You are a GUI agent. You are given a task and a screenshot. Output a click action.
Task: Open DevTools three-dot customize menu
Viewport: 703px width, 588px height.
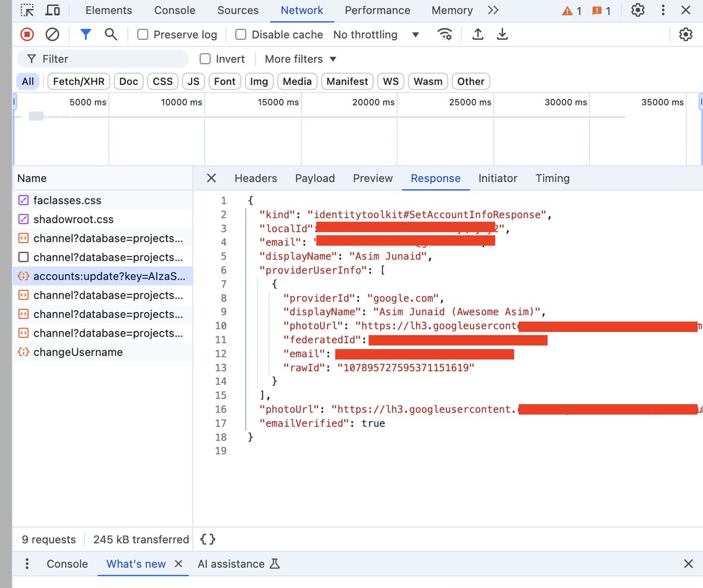(x=663, y=11)
